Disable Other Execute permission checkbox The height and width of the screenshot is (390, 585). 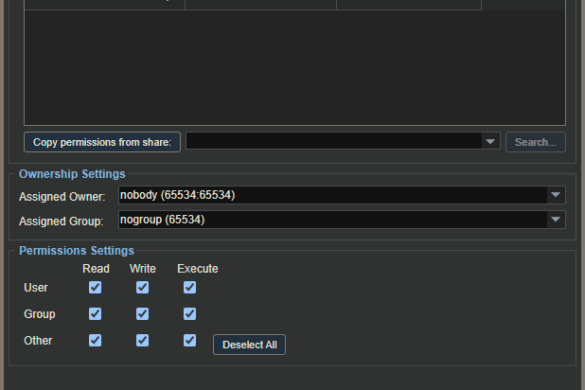190,340
